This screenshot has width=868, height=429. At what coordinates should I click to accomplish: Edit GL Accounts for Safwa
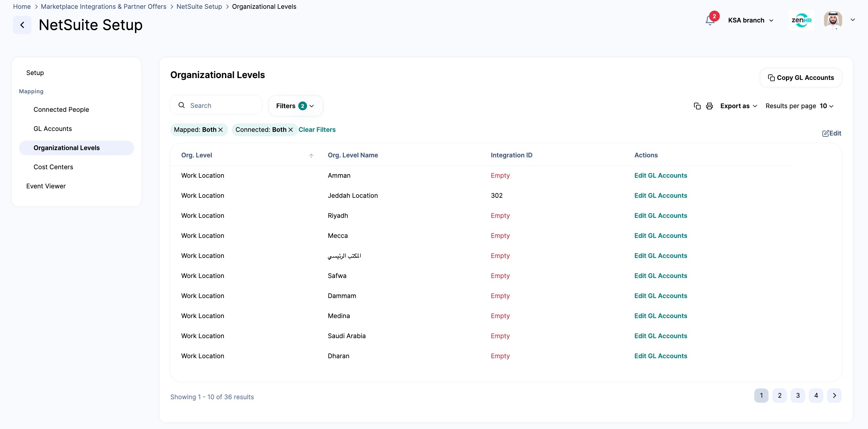tap(661, 276)
